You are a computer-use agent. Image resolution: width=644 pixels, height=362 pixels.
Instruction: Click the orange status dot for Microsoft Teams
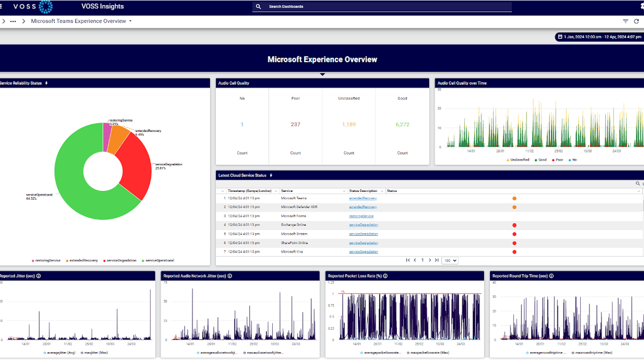514,198
